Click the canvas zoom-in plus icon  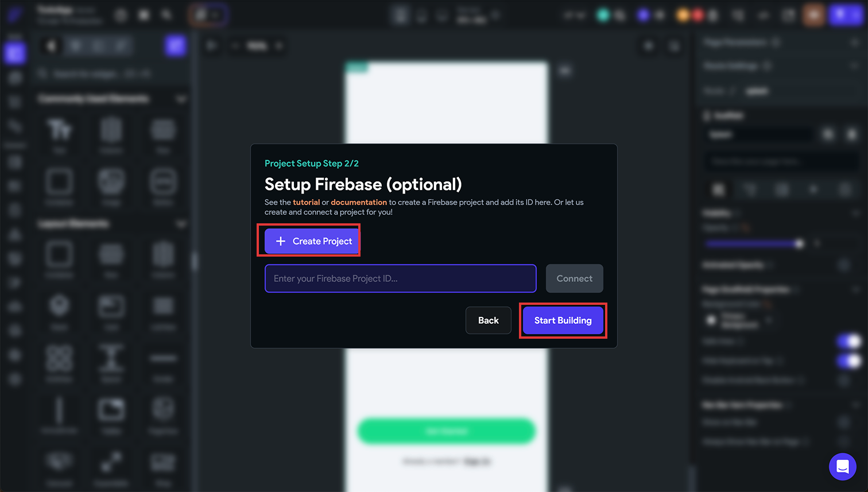pyautogui.click(x=279, y=45)
